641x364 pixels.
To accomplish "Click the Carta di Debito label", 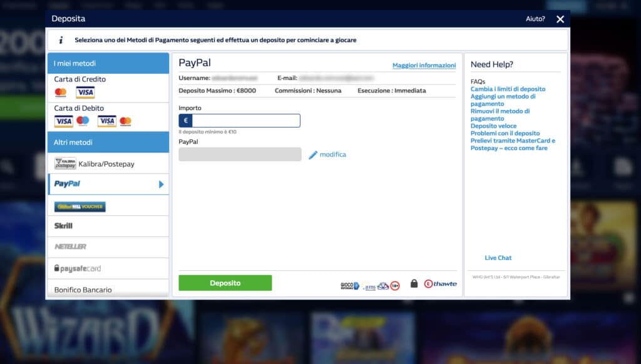I will (79, 108).
